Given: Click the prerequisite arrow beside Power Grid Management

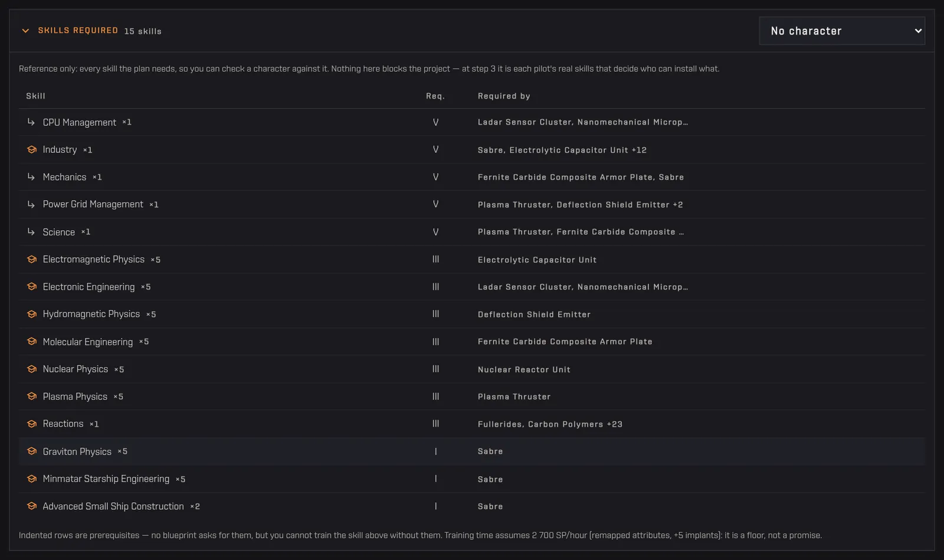Looking at the screenshot, I should pos(31,204).
